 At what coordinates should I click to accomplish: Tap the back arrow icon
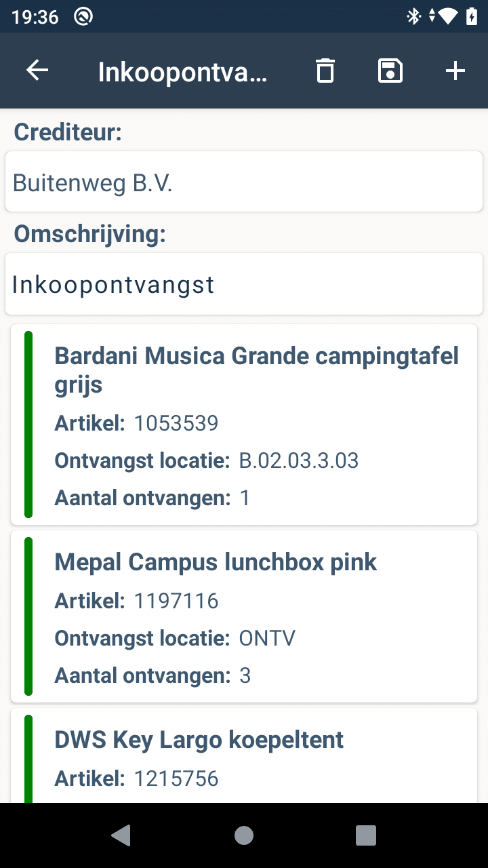[37, 71]
